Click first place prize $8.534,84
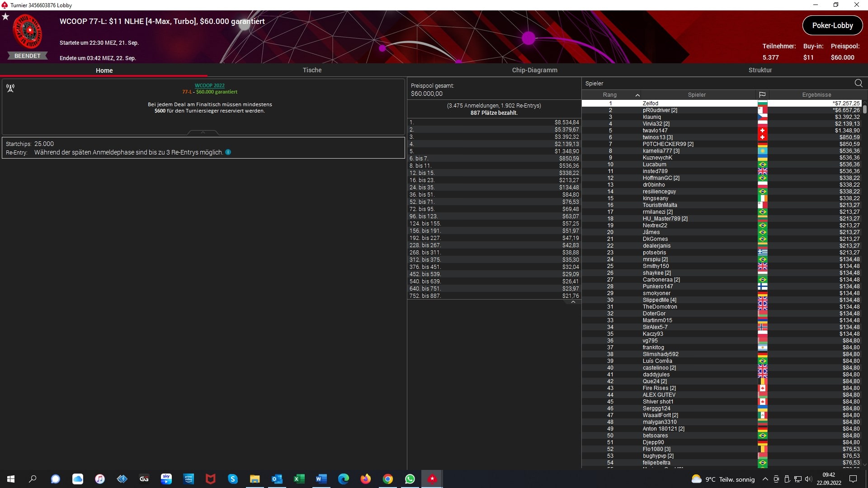The height and width of the screenshot is (488, 868). tap(566, 122)
